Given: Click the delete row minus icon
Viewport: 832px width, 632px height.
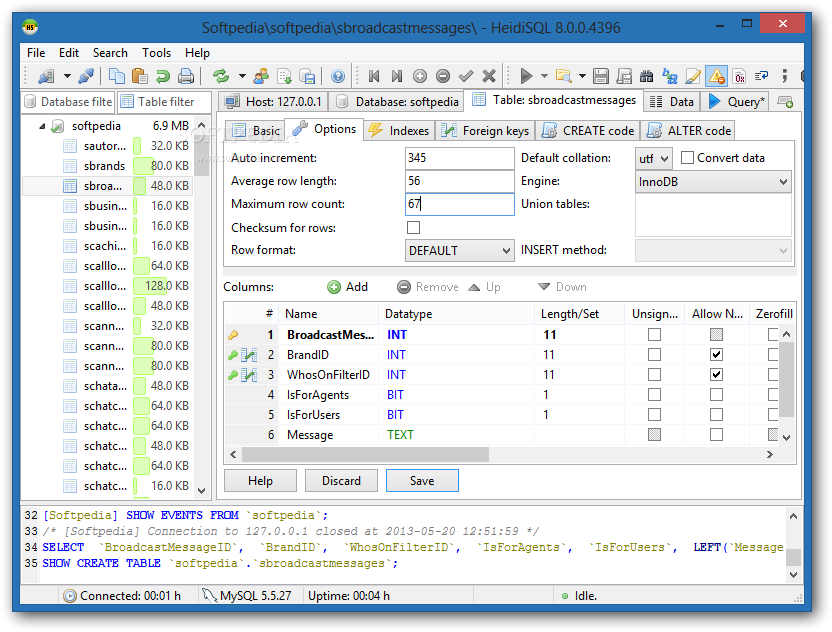Looking at the screenshot, I should [443, 76].
